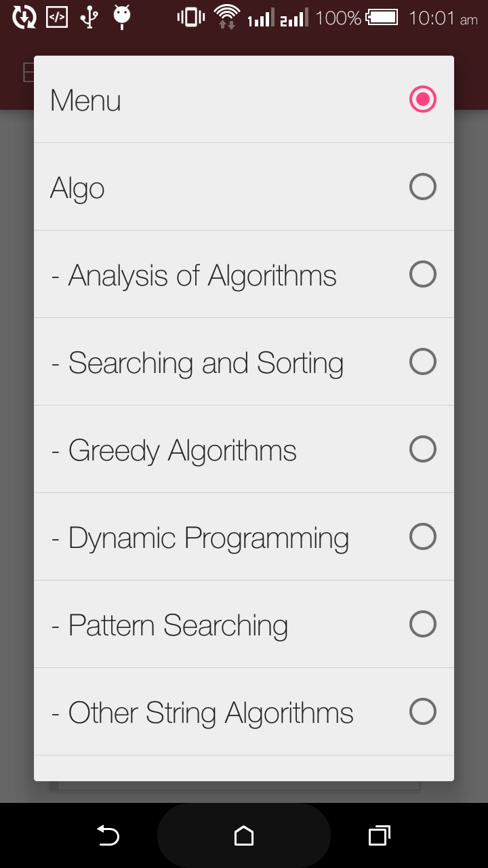Select the Algo radio button

click(422, 186)
